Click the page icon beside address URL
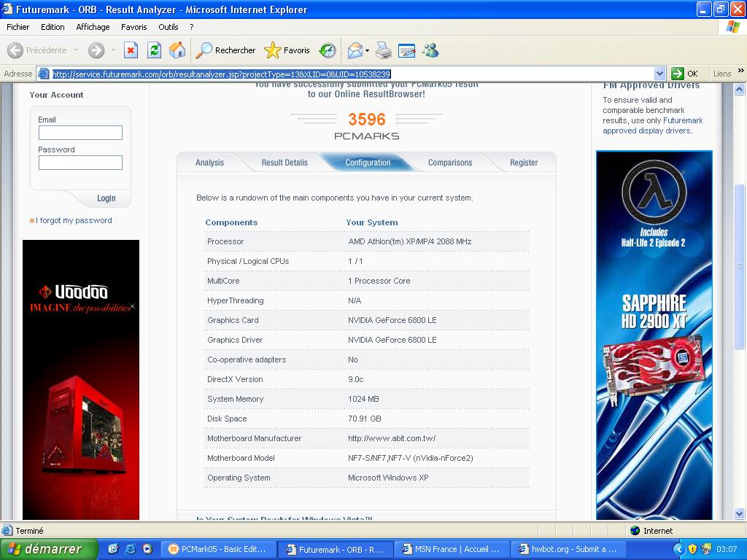This screenshot has height=560, width=747. (43, 74)
